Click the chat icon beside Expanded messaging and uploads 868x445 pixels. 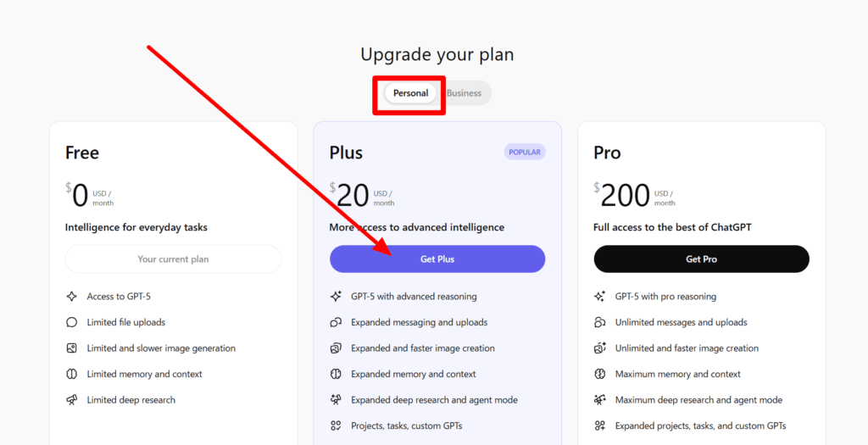(x=336, y=322)
